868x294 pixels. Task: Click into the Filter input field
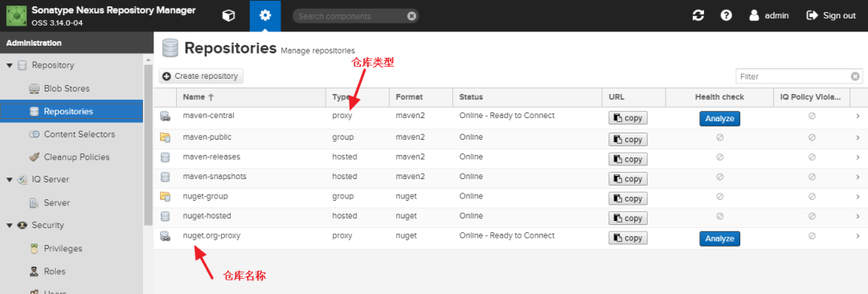pos(793,76)
